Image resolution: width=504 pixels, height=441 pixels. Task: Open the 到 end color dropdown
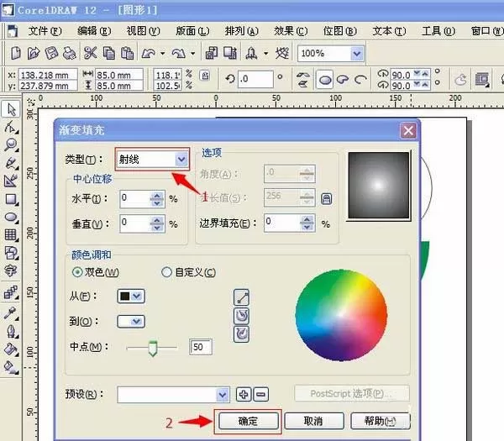[x=131, y=321]
